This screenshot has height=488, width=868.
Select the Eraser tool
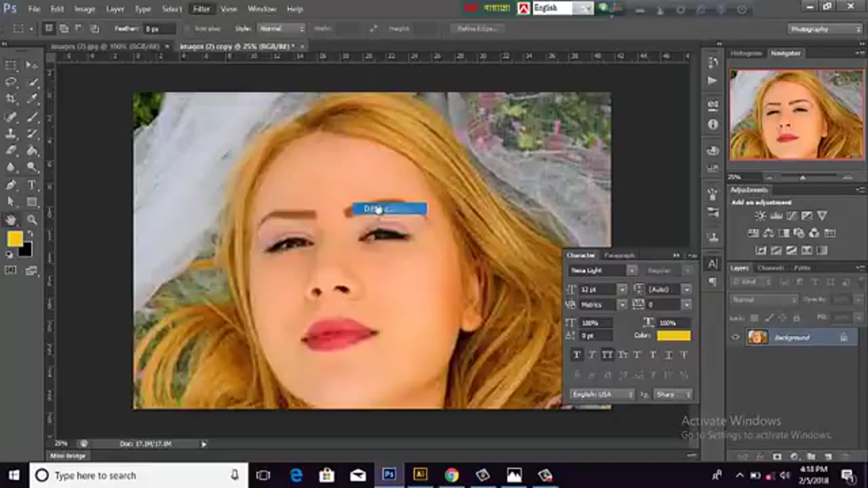[12, 150]
